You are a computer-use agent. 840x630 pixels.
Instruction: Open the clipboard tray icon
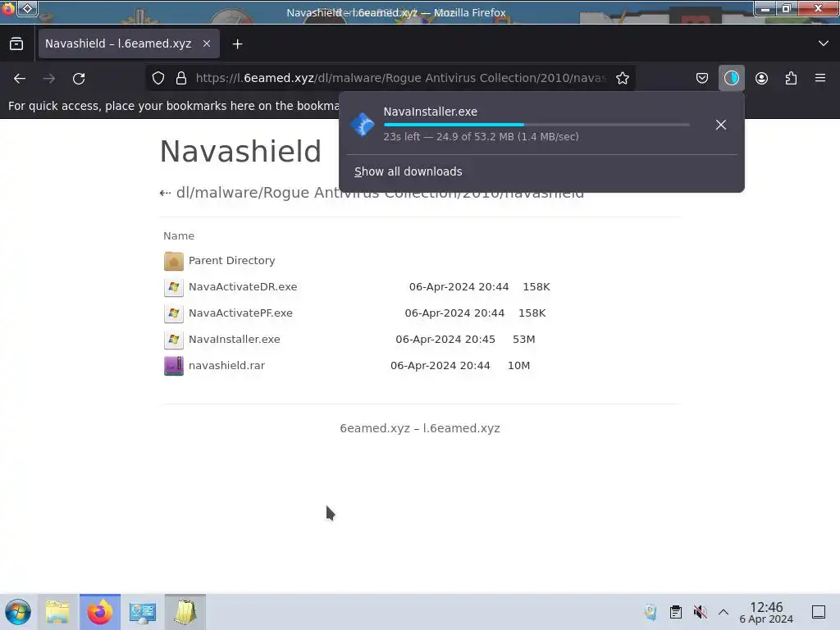pyautogui.click(x=676, y=612)
